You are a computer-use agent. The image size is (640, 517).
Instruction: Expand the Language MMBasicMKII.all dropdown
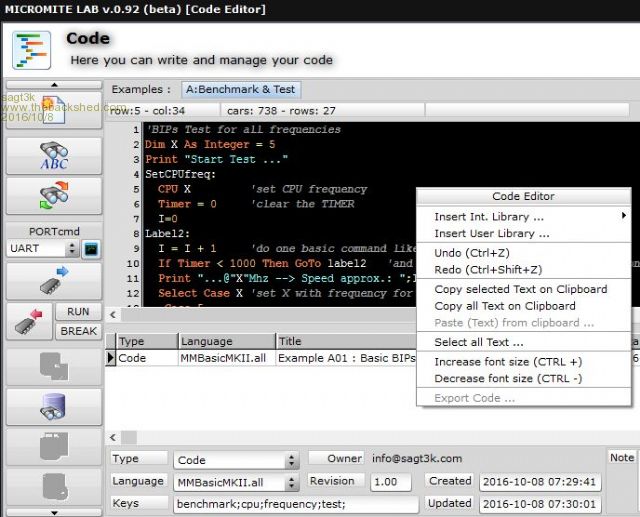tap(237, 482)
